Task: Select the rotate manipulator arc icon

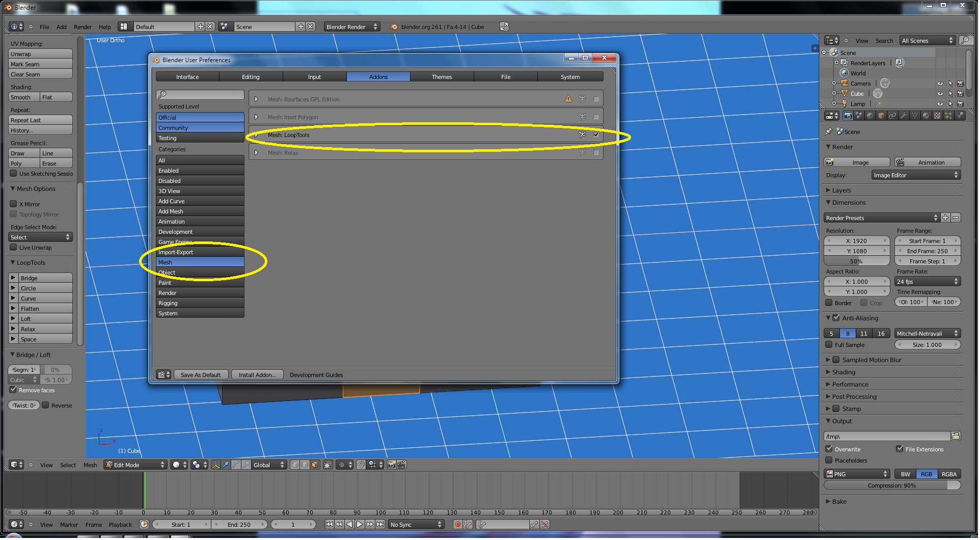Action: 236,466
